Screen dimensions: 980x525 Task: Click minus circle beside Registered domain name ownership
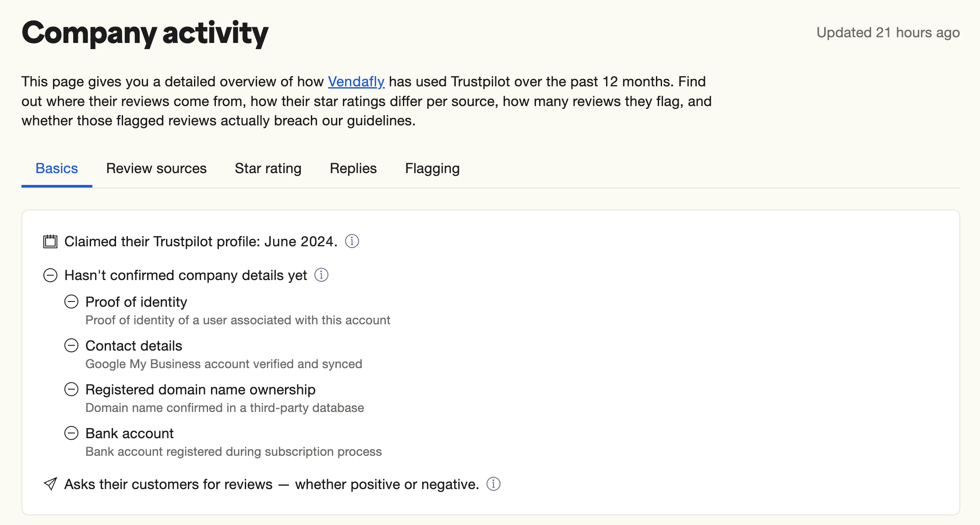click(x=71, y=389)
